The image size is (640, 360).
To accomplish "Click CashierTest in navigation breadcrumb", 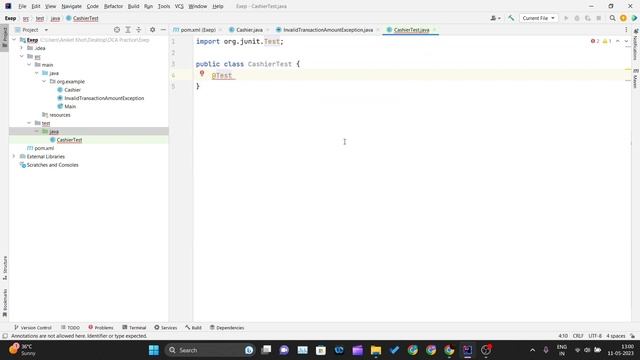I will 85,18.
